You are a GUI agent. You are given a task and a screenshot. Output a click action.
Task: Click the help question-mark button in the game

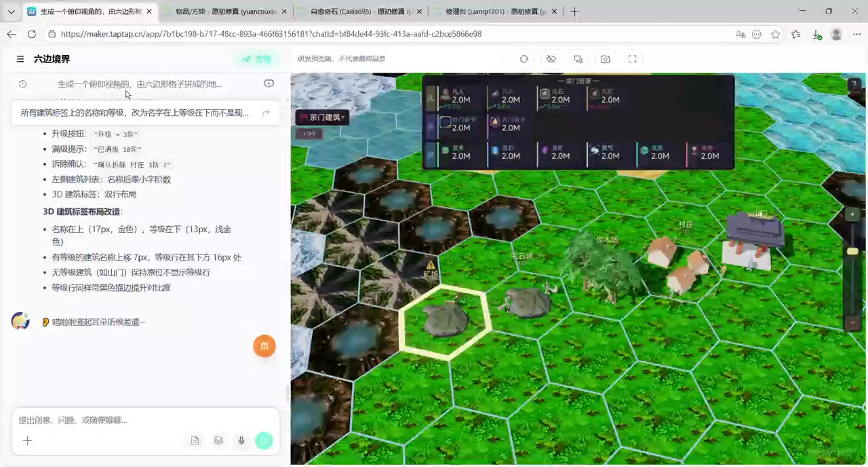click(x=854, y=85)
